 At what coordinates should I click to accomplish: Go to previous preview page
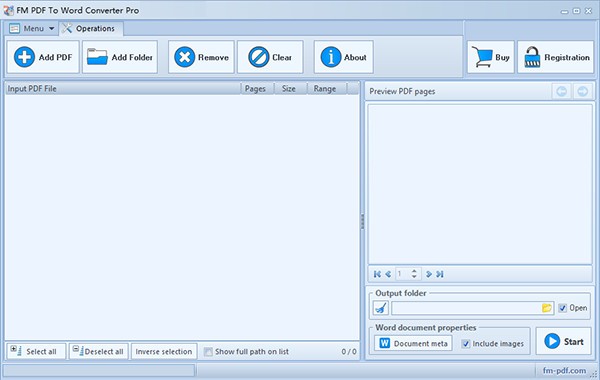click(x=388, y=274)
